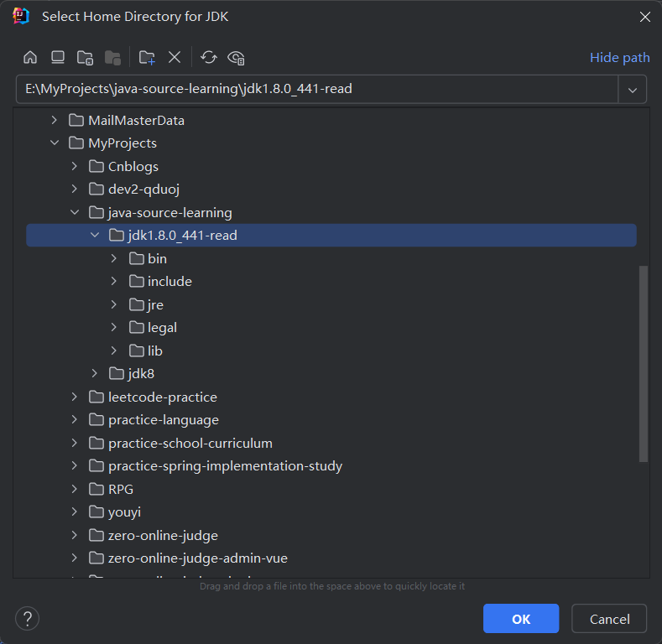The height and width of the screenshot is (644, 662).
Task: Expand the jdk8 folder chevron
Action: [x=95, y=374]
